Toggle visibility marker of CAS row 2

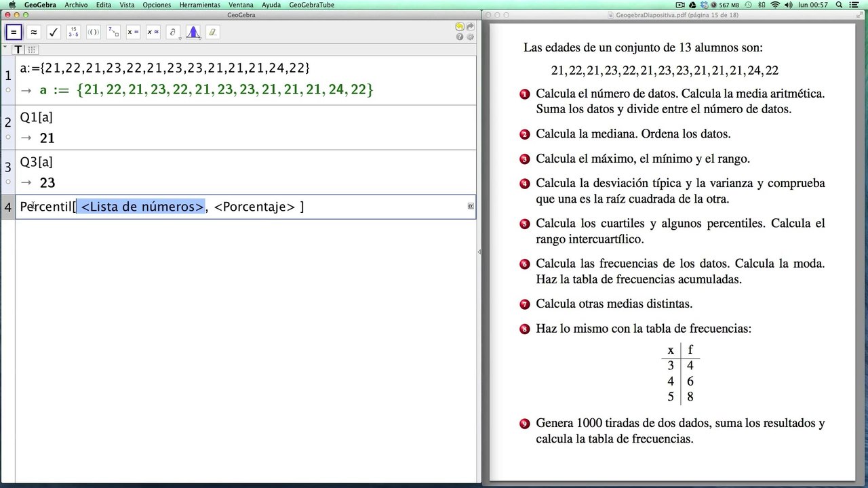click(7, 138)
